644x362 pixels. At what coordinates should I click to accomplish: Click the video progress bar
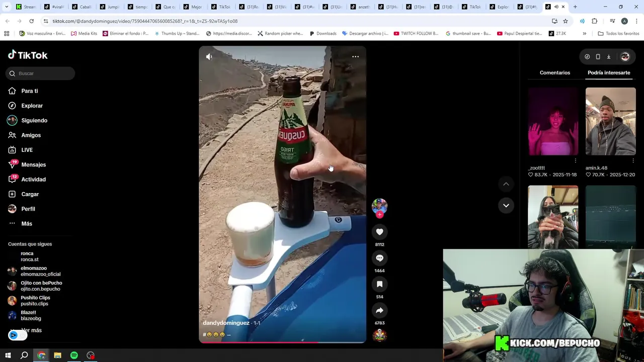pyautogui.click(x=282, y=342)
